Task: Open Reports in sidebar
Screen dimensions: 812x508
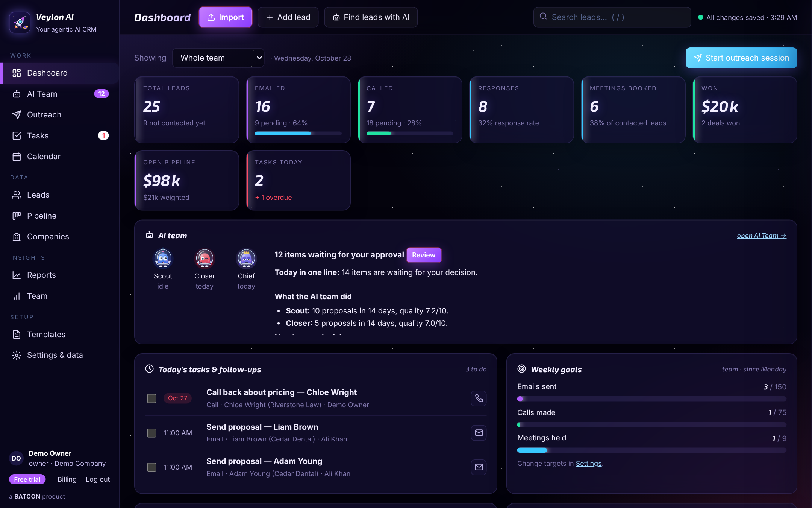Action: pyautogui.click(x=60, y=275)
